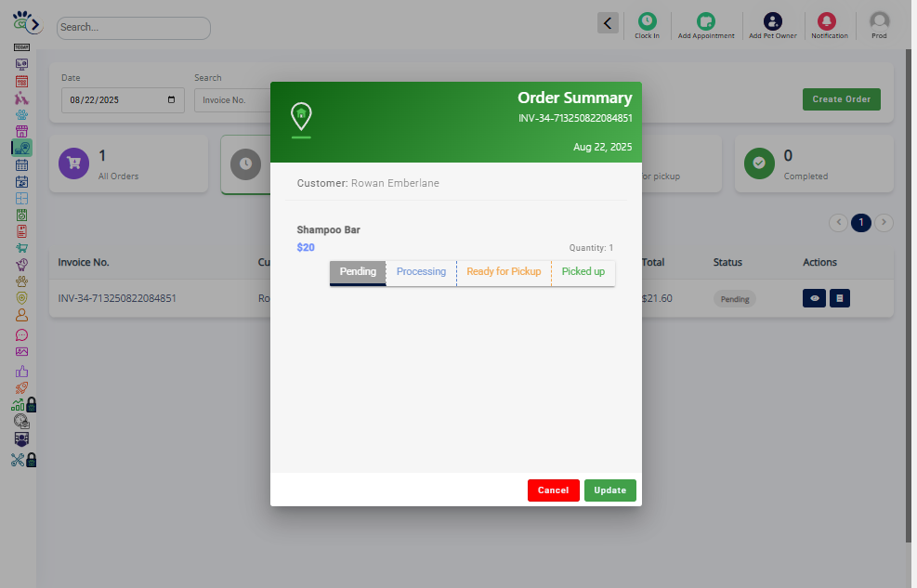
Task: Open the navy staff ID sidebar icon
Action: coord(21,439)
